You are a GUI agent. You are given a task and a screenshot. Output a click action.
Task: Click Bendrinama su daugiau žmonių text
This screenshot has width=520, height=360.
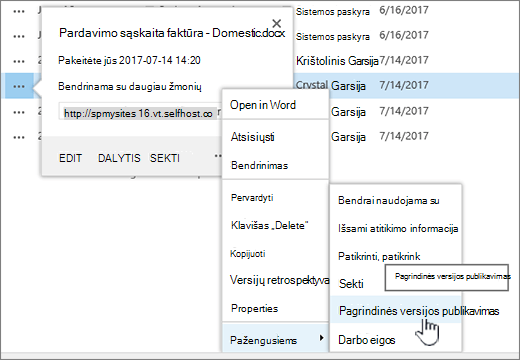pyautogui.click(x=130, y=86)
